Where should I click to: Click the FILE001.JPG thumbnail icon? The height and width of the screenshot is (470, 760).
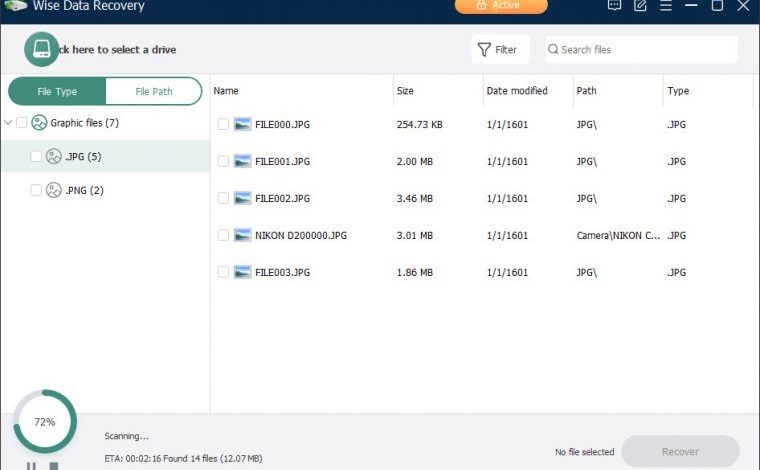pos(242,161)
